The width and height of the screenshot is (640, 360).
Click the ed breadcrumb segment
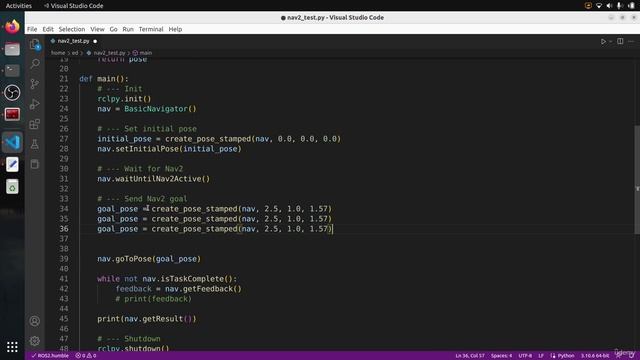(75, 53)
